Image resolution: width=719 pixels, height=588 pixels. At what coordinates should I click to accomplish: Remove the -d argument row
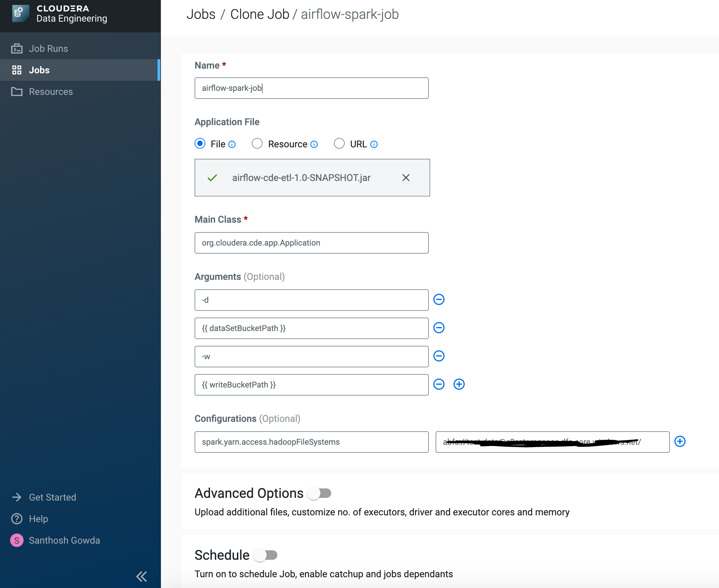point(439,299)
